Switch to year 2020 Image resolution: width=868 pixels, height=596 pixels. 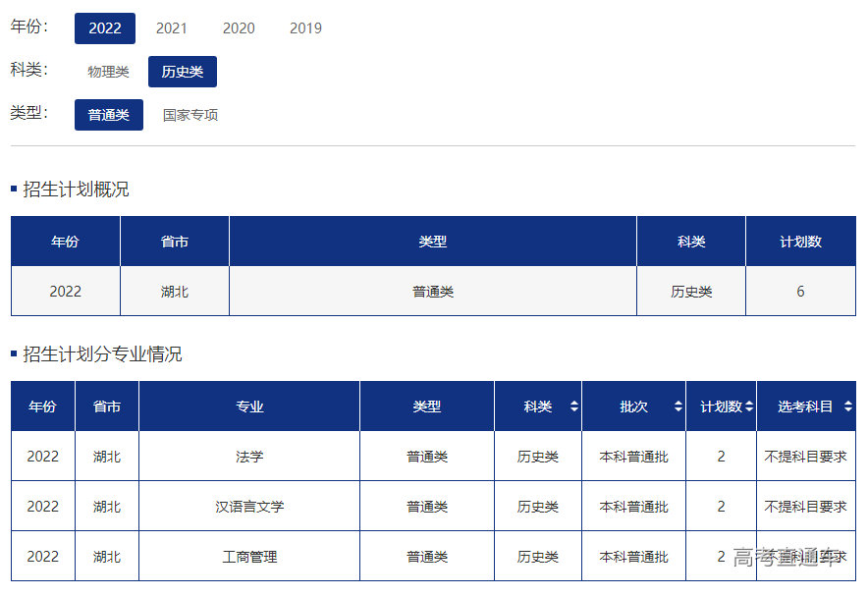pyautogui.click(x=239, y=28)
